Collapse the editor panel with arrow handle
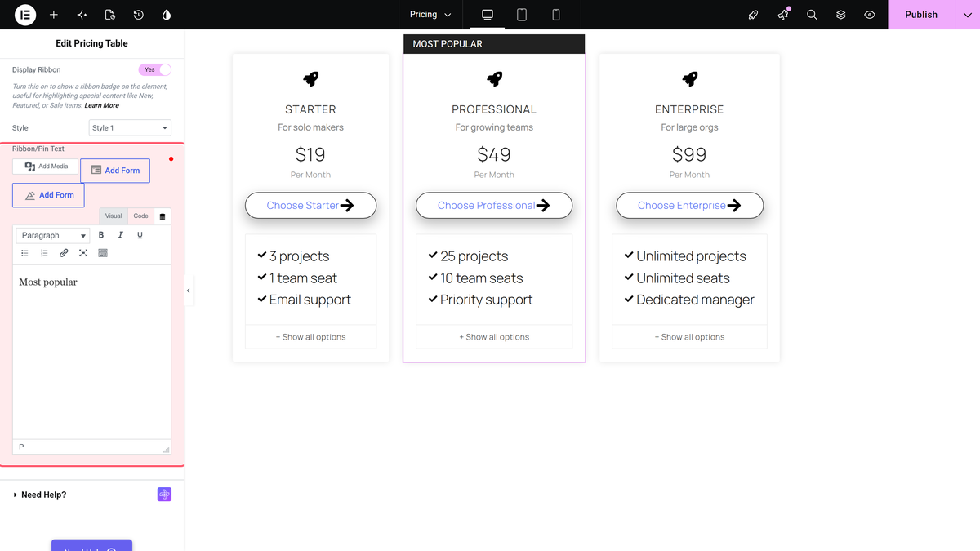The height and width of the screenshot is (551, 980). [189, 291]
